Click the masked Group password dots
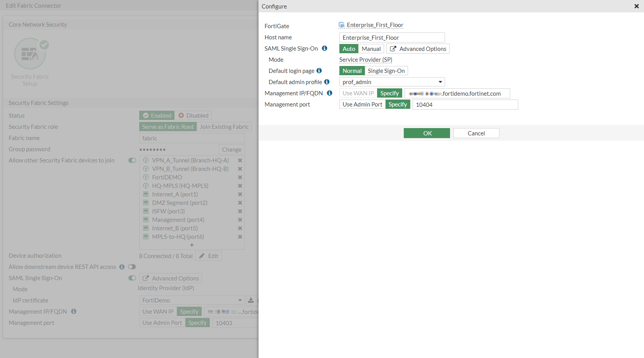 (x=152, y=150)
